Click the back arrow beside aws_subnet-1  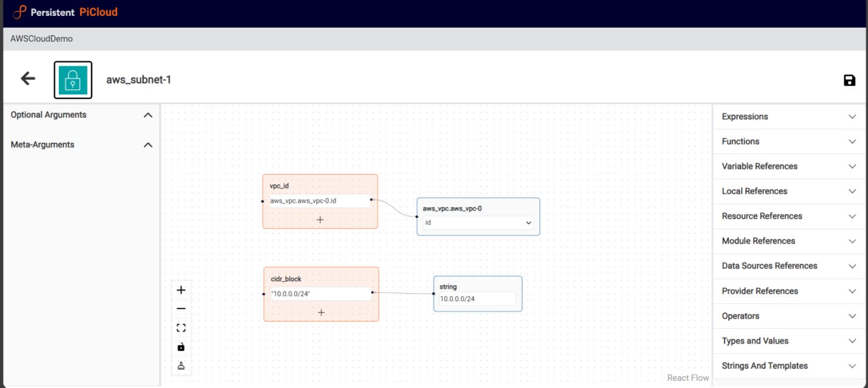click(27, 79)
